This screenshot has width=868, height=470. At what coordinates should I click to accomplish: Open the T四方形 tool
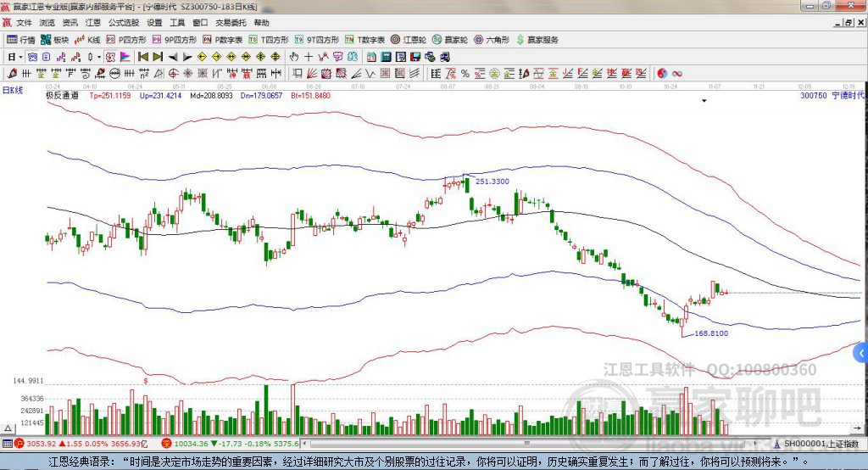pyautogui.click(x=269, y=40)
